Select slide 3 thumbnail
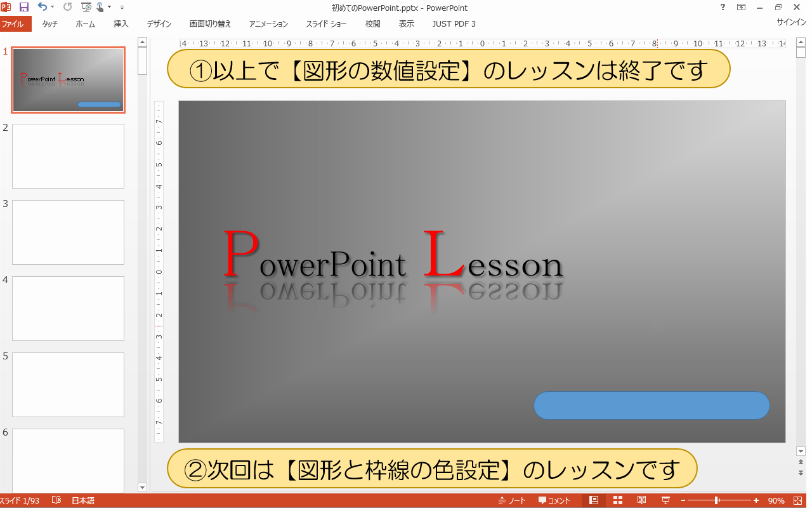The width and height of the screenshot is (812, 508). coord(69,232)
